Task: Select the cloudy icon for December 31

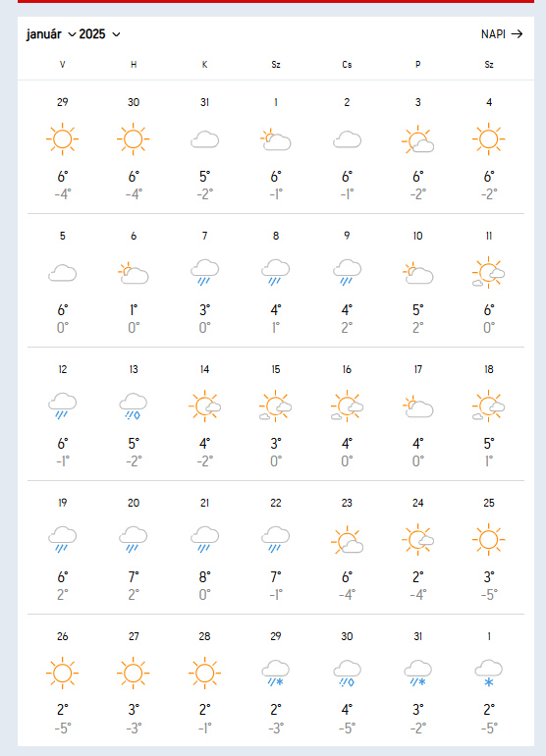Action: click(x=204, y=139)
